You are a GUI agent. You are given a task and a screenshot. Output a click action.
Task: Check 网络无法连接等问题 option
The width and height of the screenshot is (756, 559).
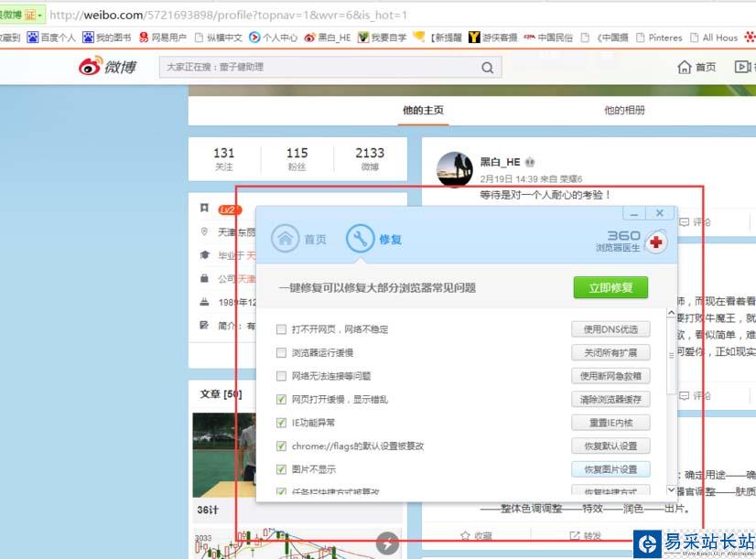(281, 376)
